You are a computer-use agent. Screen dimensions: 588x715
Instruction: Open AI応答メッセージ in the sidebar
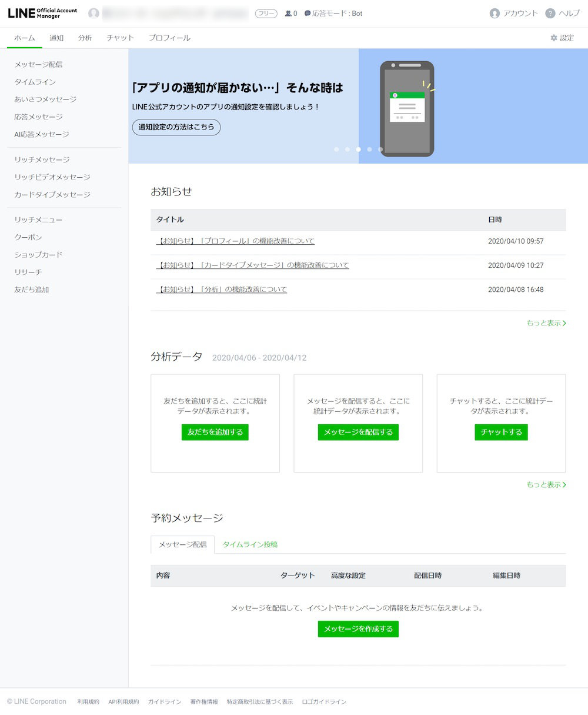click(42, 134)
